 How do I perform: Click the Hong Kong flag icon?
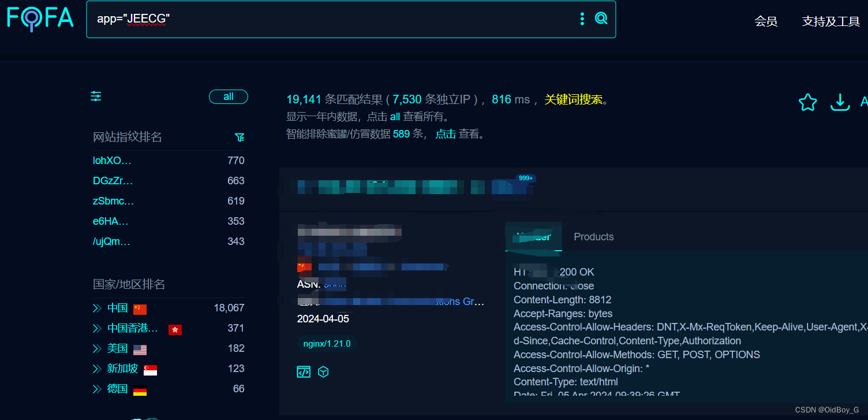pos(175,329)
